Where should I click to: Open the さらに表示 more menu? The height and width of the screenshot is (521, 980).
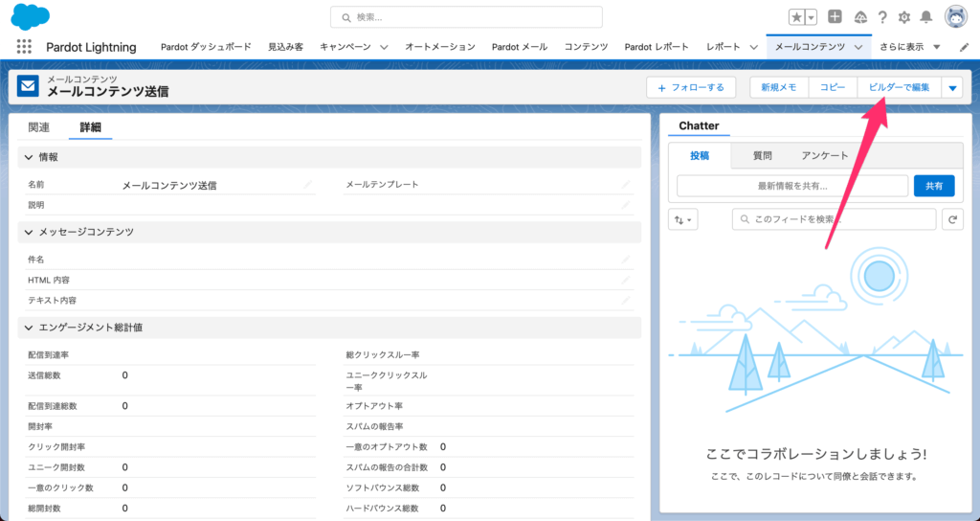click(910, 47)
